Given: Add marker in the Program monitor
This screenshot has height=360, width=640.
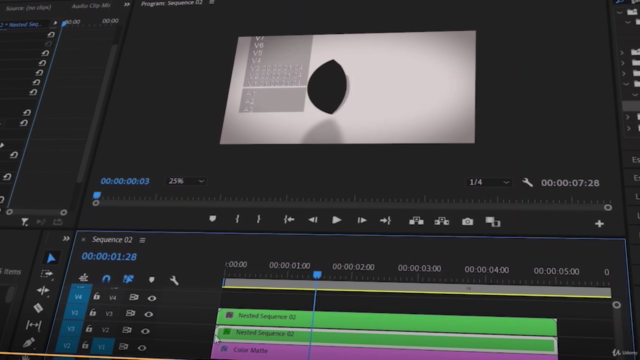Looking at the screenshot, I should tap(213, 219).
